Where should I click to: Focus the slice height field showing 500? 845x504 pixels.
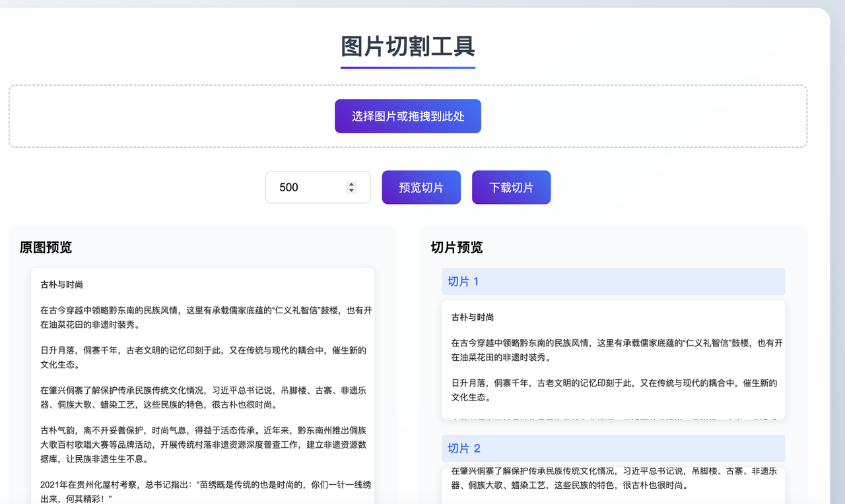318,187
